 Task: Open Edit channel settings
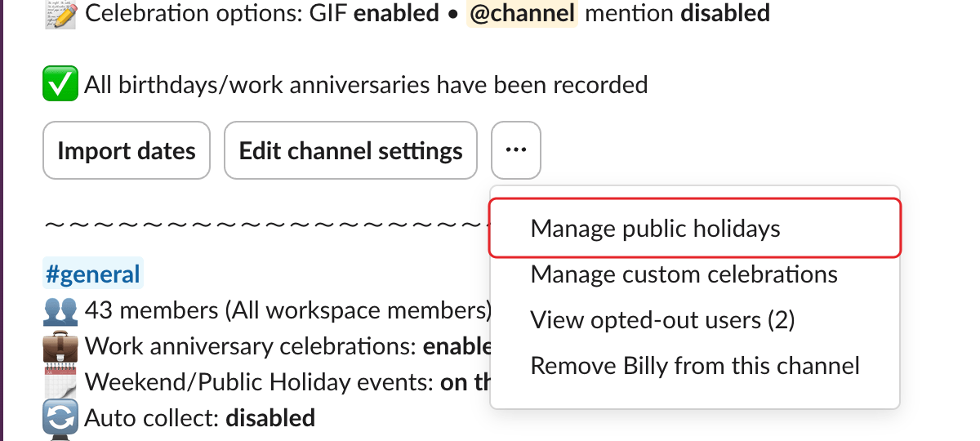click(x=350, y=150)
